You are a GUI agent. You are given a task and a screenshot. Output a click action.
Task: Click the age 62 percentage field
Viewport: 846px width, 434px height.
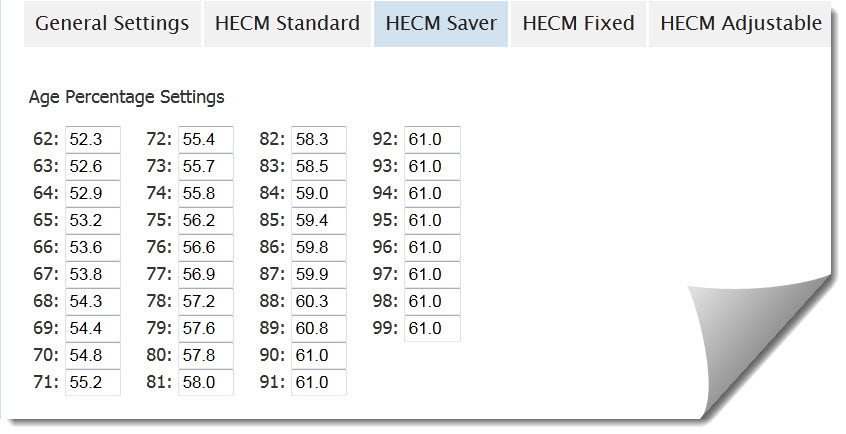pyautogui.click(x=93, y=140)
